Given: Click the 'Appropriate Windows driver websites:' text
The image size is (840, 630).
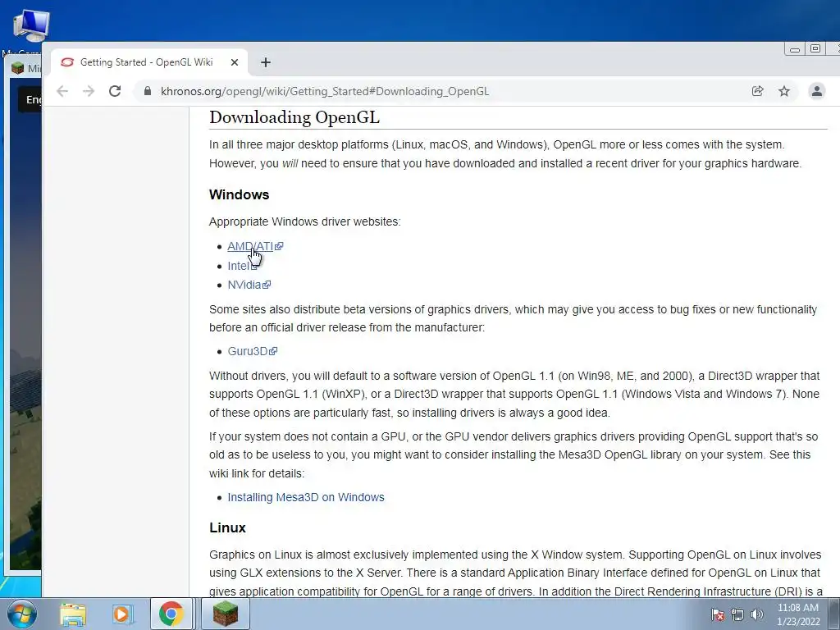Looking at the screenshot, I should (305, 221).
